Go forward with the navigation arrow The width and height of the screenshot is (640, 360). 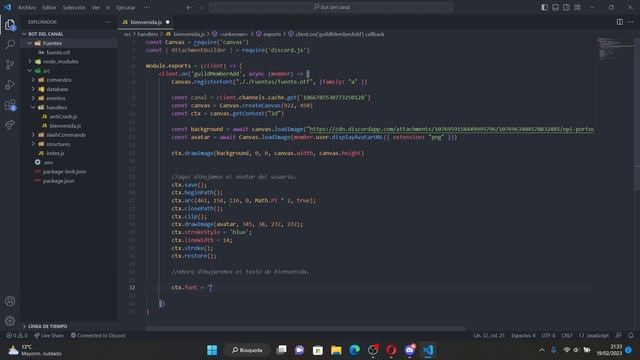point(200,7)
